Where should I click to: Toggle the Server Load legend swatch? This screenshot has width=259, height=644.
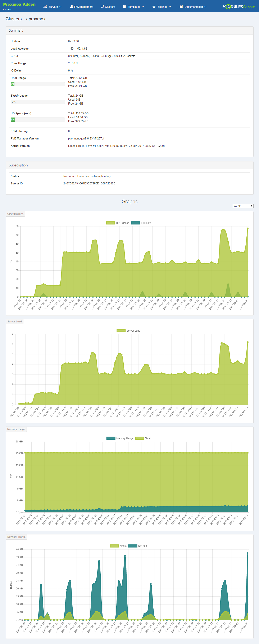pos(121,331)
